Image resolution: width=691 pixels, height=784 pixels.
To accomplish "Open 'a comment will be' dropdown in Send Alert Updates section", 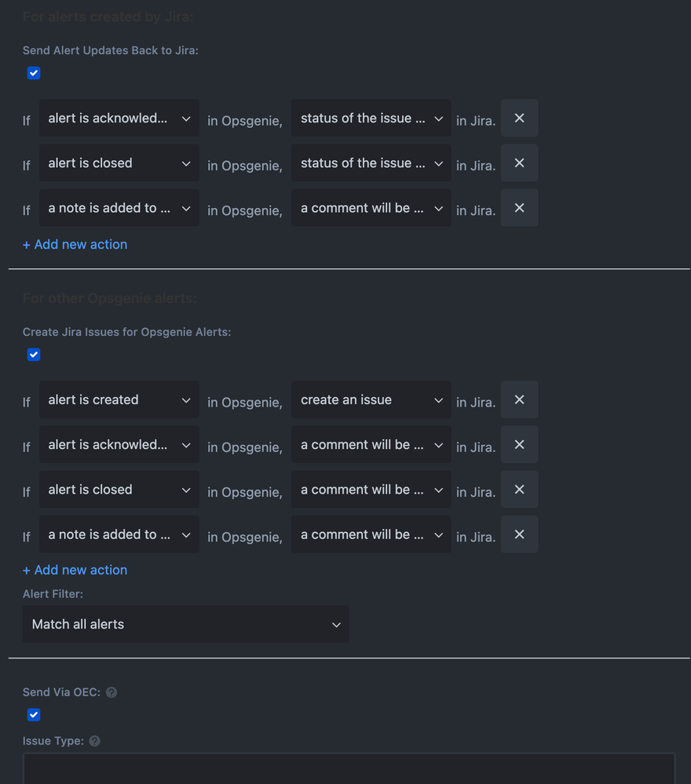I will coord(371,208).
